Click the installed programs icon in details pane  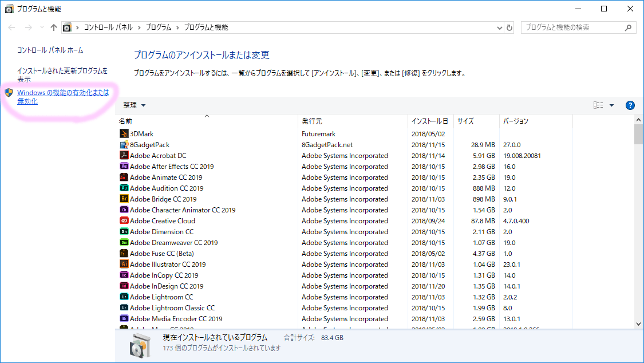140,345
